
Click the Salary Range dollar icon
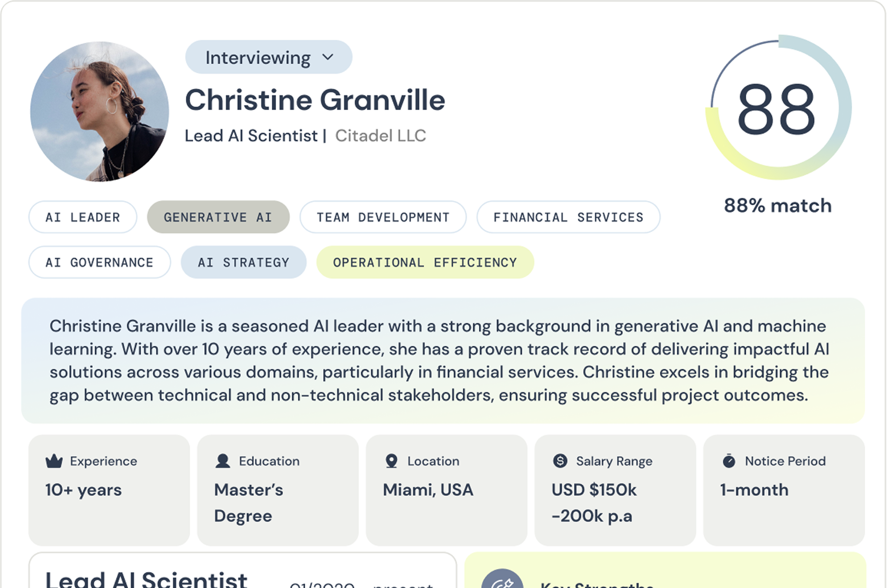pos(560,460)
